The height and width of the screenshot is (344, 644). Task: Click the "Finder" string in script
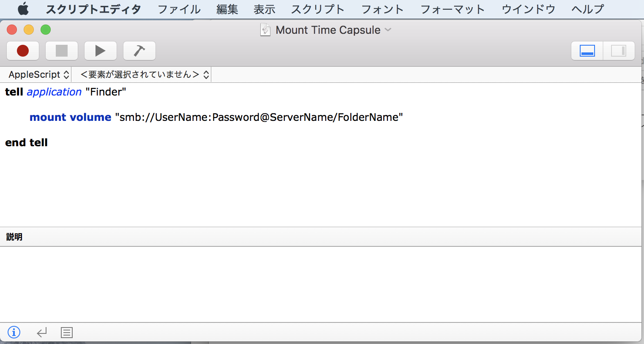tap(106, 92)
